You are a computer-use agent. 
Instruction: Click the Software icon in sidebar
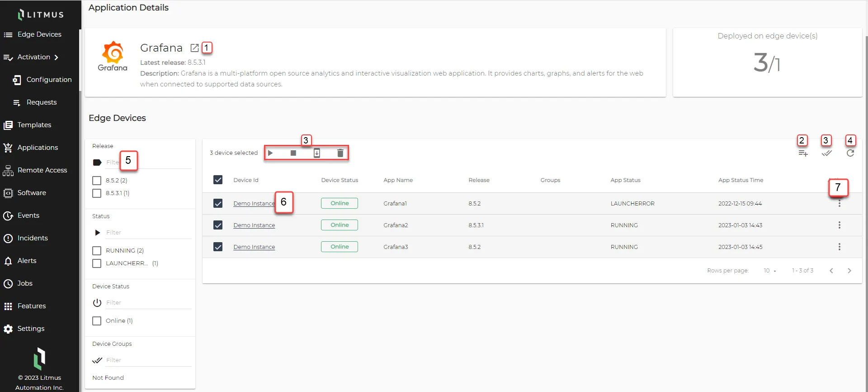pos(8,193)
